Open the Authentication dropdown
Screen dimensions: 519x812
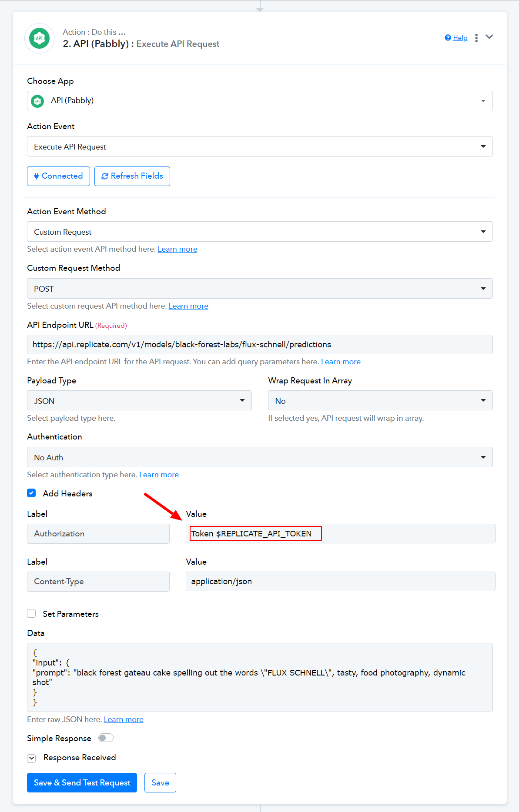260,457
